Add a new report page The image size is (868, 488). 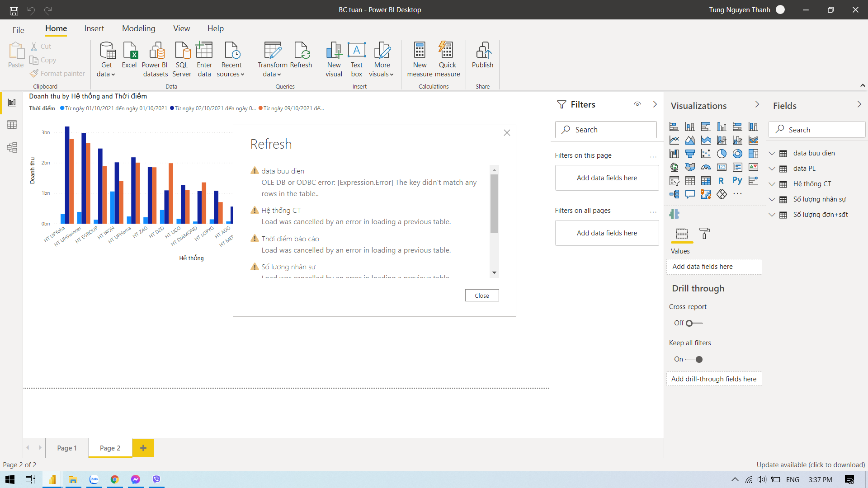[143, 448]
